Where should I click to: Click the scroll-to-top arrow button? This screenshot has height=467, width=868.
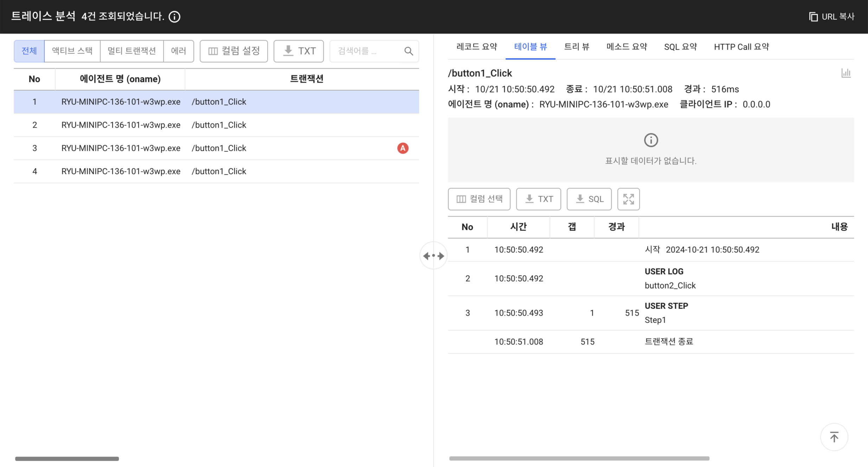(x=834, y=437)
